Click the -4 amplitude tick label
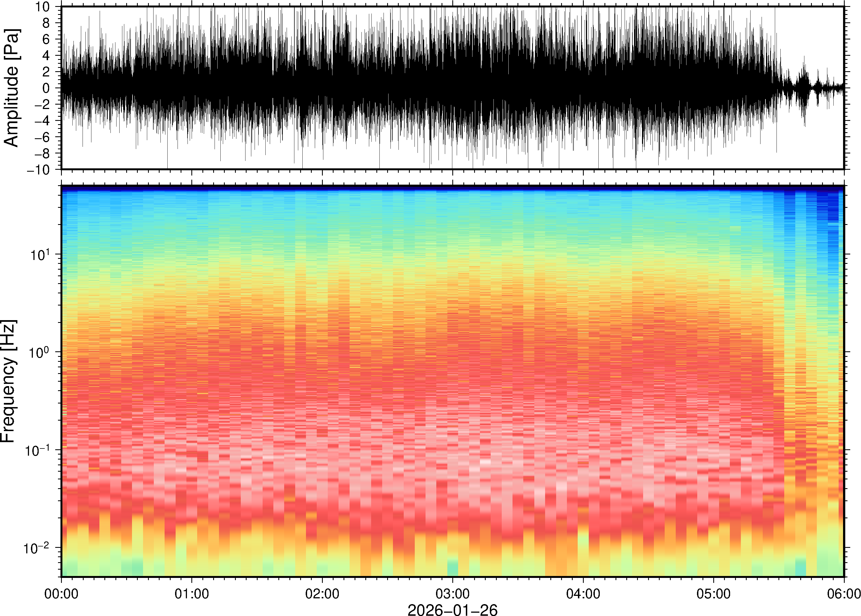This screenshot has width=861, height=616. coord(42,121)
